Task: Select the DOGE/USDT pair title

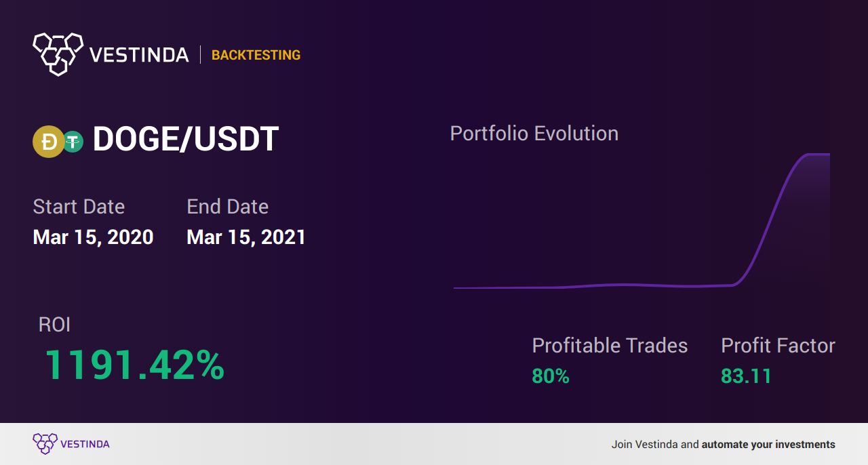Action: (186, 140)
